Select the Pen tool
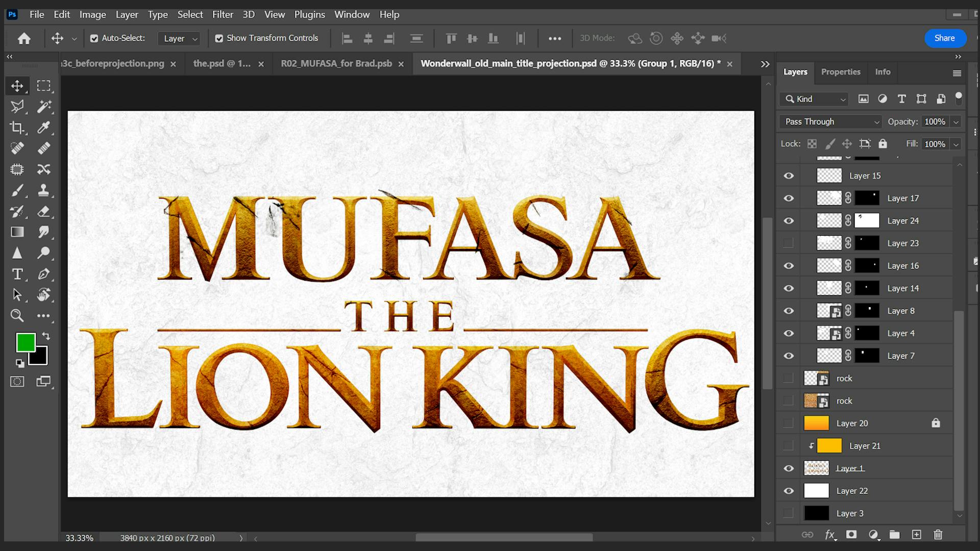Viewport: 980px width, 551px height. [x=44, y=274]
